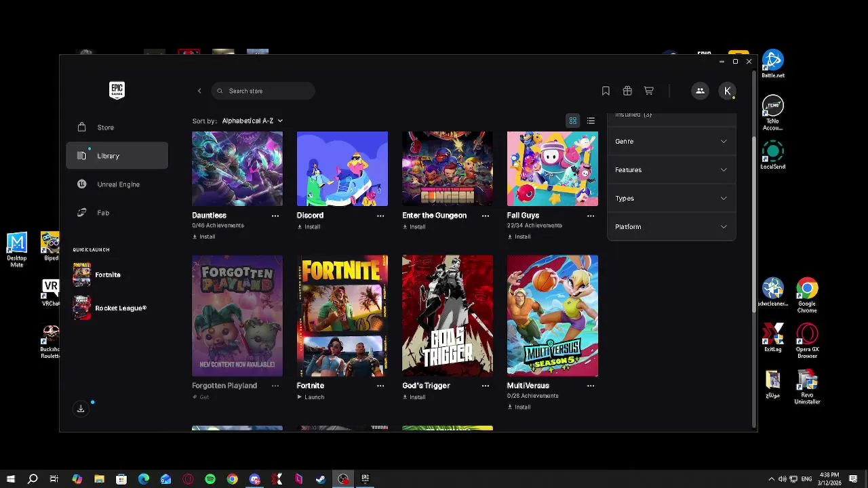The height and width of the screenshot is (488, 868).
Task: Open the Discord cover thumbnail
Action: coord(342,169)
